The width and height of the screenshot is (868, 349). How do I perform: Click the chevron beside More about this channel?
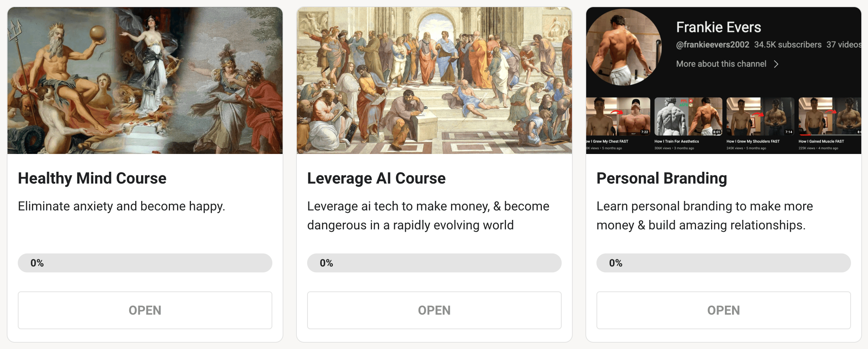776,64
